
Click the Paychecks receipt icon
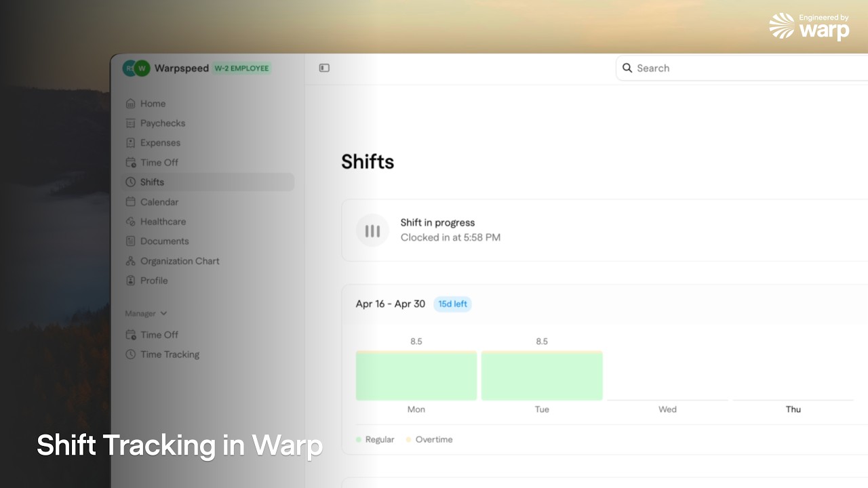131,123
